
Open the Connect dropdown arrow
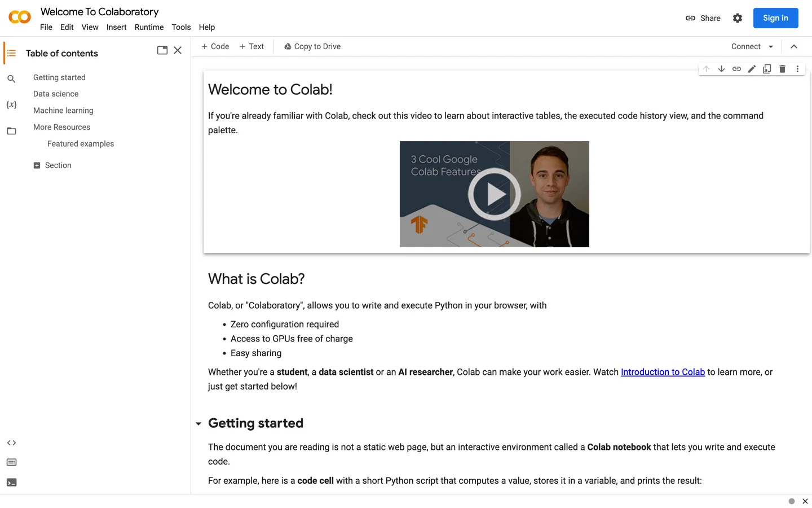771,47
